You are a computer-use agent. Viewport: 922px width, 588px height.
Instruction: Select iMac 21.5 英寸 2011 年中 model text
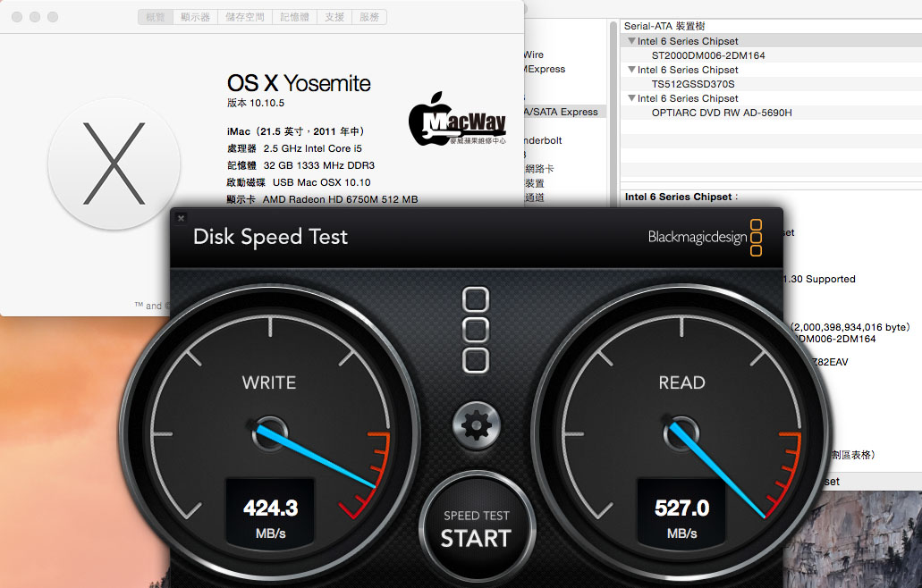pos(296,131)
